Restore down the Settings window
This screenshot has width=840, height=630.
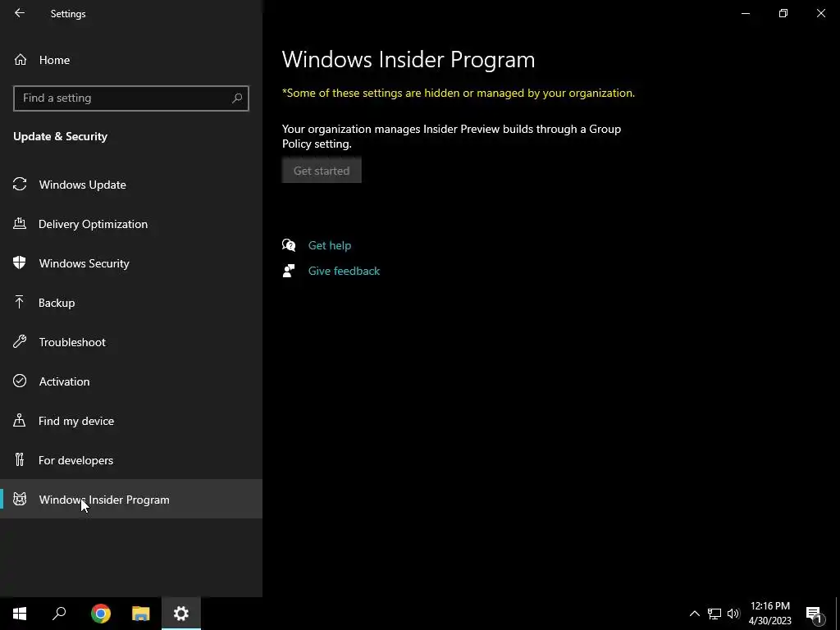click(783, 13)
